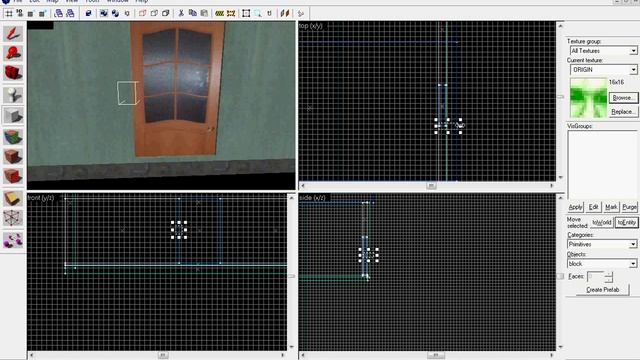This screenshot has height=360, width=640.
Task: Open the Window menu
Action: pos(118,2)
